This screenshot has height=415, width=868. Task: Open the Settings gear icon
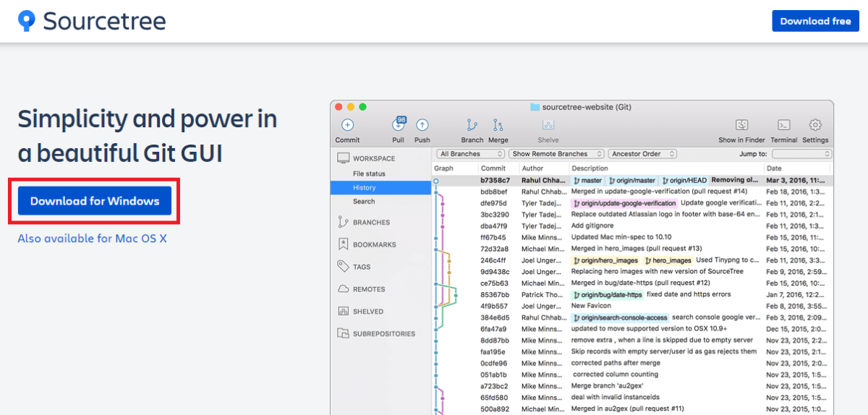tap(815, 125)
